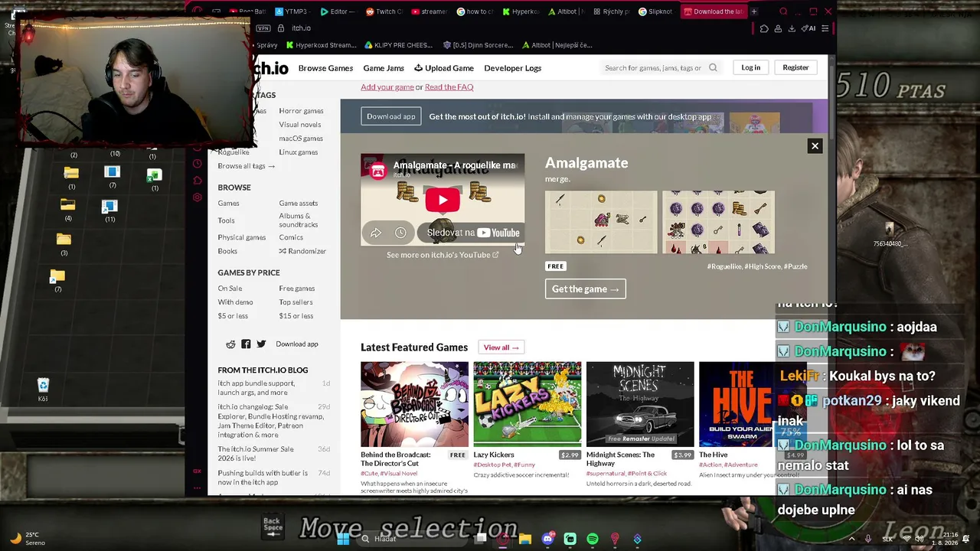This screenshot has height=551, width=980.
Task: Open the Add your game link
Action: pyautogui.click(x=387, y=87)
